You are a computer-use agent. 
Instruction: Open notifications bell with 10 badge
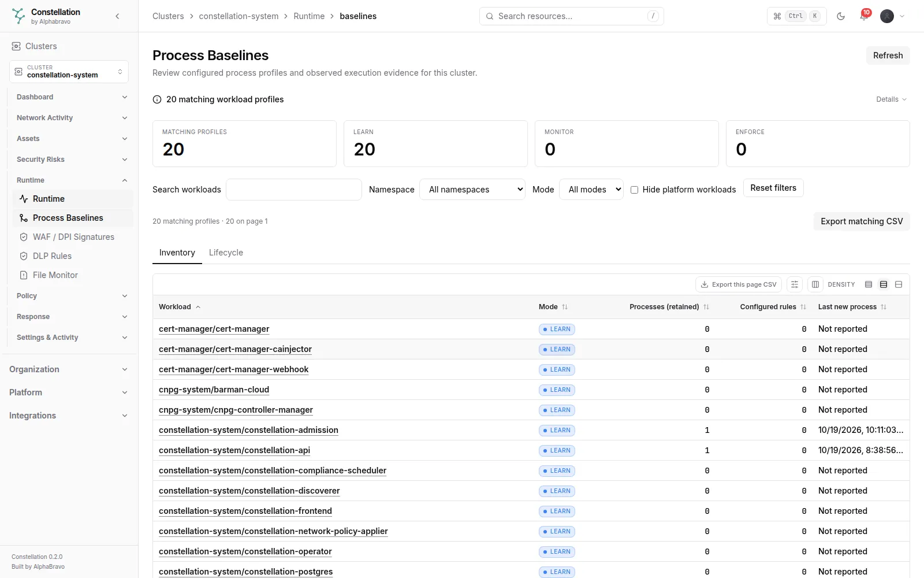pos(864,16)
